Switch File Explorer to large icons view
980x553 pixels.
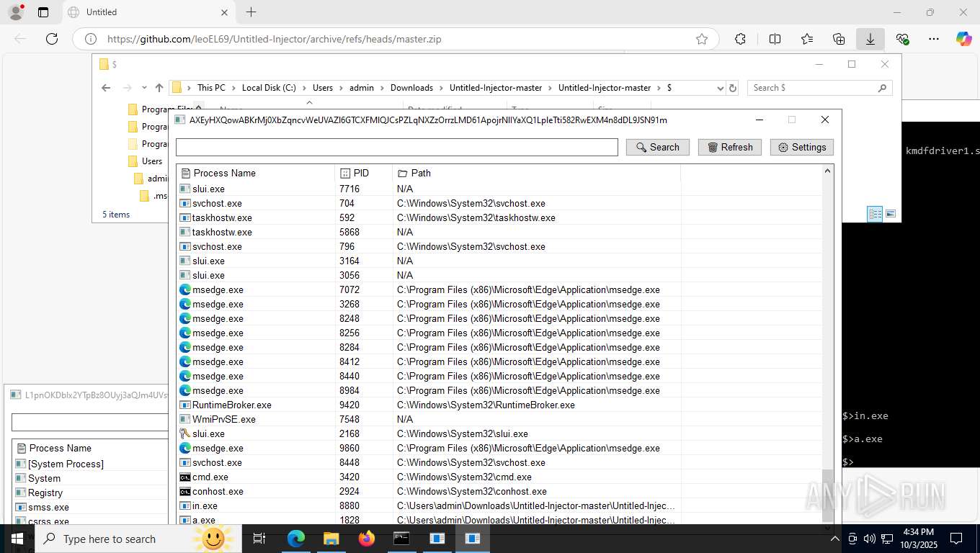click(x=891, y=214)
